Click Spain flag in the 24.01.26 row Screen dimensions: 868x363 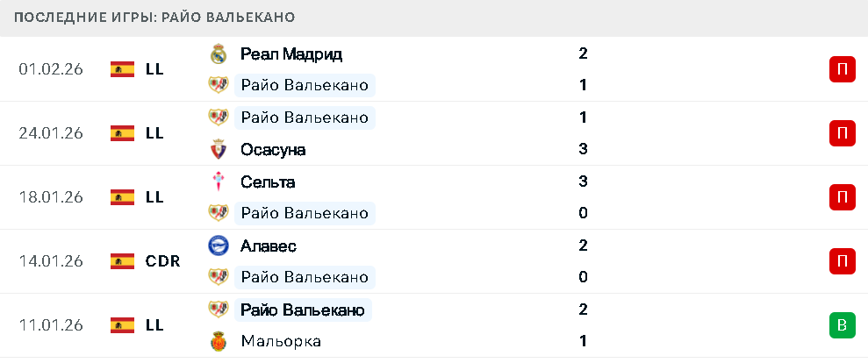point(122,133)
